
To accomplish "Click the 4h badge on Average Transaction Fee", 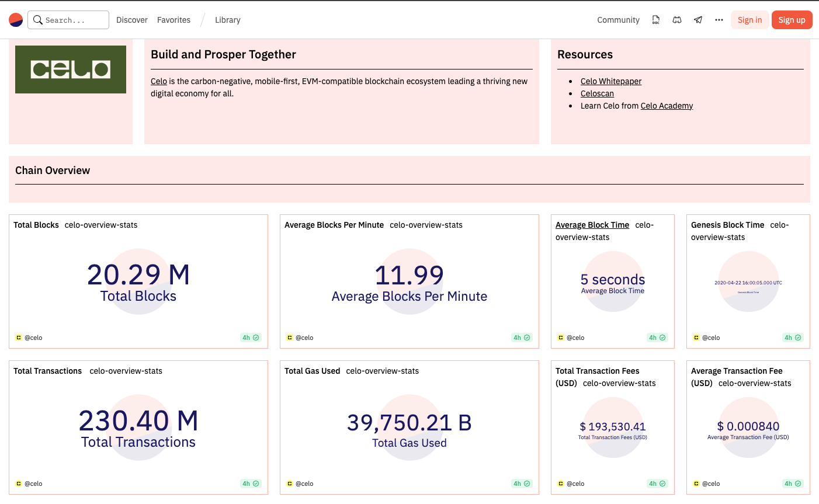I will click(x=793, y=484).
